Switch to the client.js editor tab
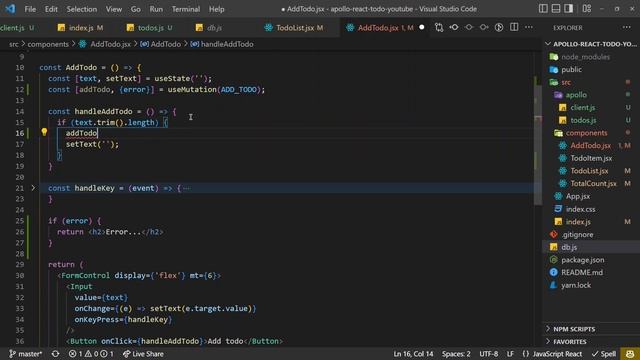Screen dimensions: 640x360 (17, 28)
